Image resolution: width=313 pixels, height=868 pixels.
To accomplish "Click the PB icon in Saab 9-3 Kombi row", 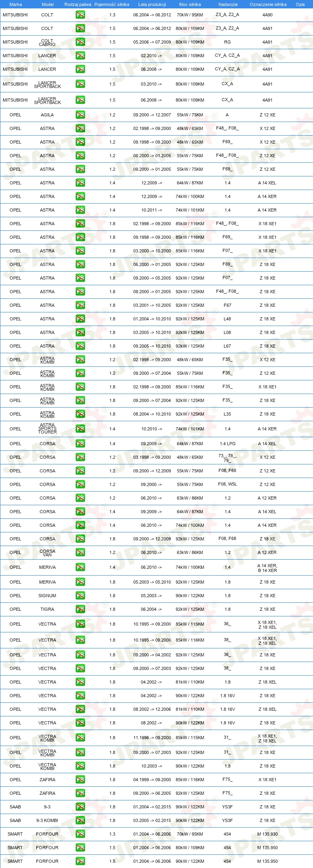I will tap(80, 820).
